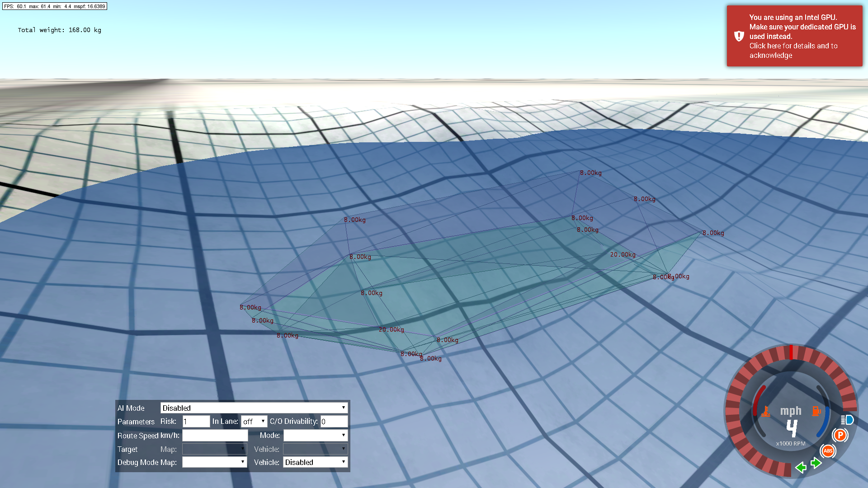The height and width of the screenshot is (488, 868).
Task: Click the x1000 RPM label
Action: click(x=791, y=443)
